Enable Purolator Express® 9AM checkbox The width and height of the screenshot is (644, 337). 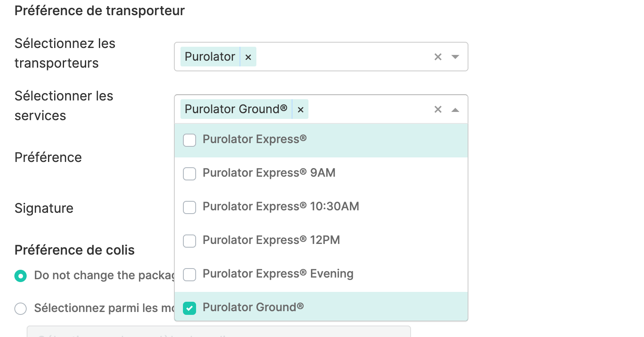click(x=190, y=174)
